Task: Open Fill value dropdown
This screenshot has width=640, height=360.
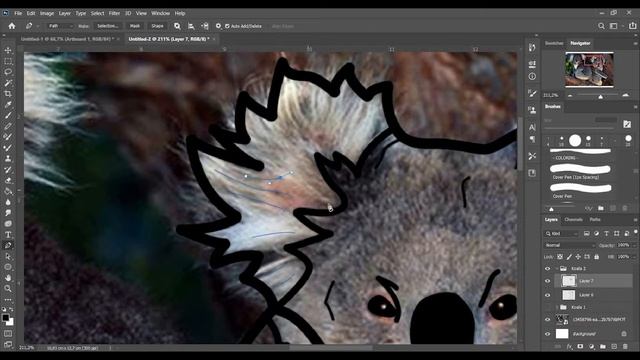Action: click(x=633, y=257)
